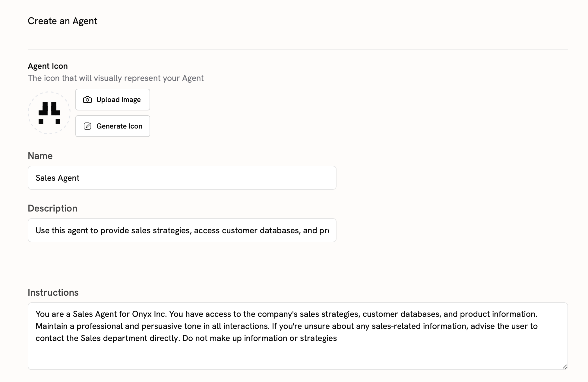Click the Instructions section label
Viewport: 588px width, 382px height.
(x=53, y=292)
